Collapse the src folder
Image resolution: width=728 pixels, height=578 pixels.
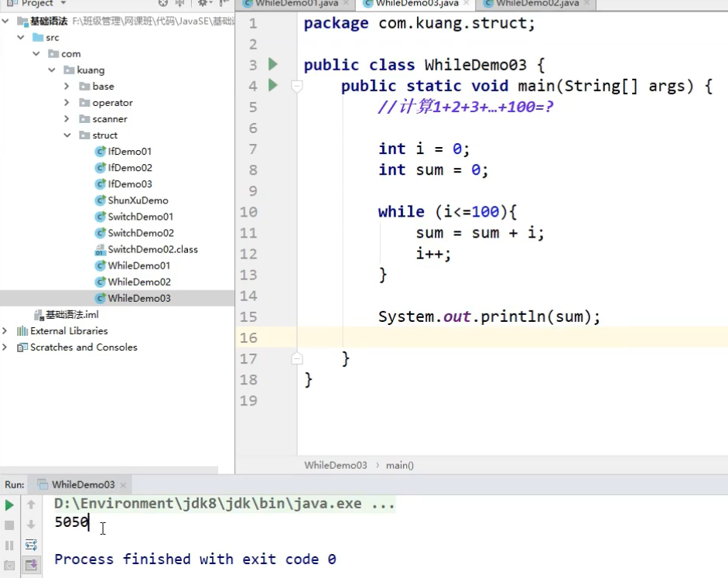(x=20, y=38)
